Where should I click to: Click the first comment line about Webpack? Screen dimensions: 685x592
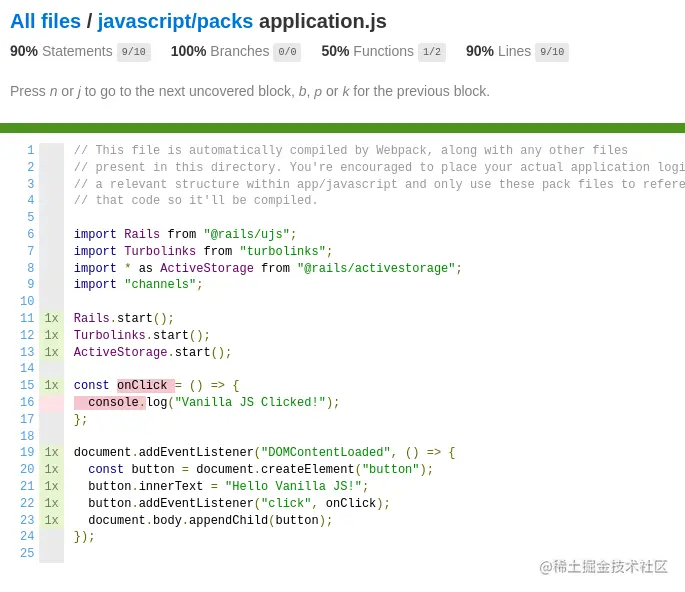[350, 150]
